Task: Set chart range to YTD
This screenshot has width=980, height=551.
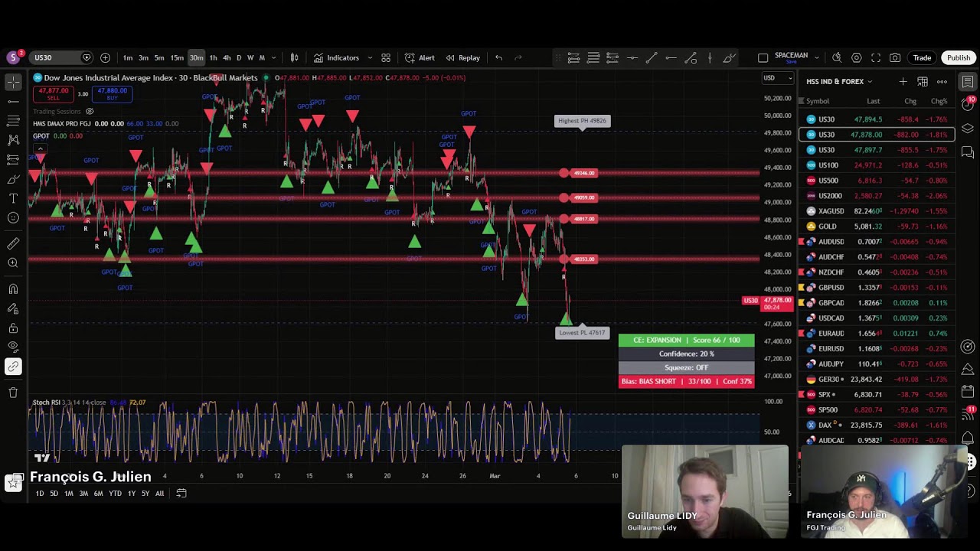Action: [x=115, y=494]
